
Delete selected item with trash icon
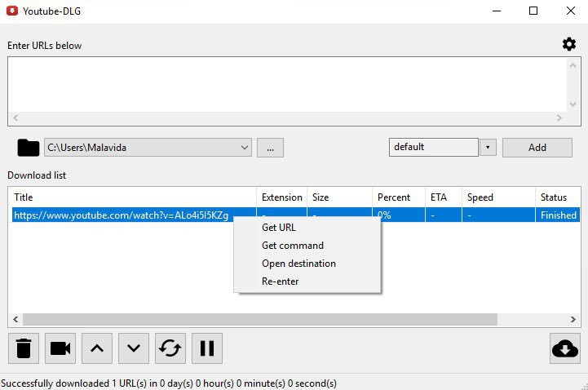[x=24, y=348]
